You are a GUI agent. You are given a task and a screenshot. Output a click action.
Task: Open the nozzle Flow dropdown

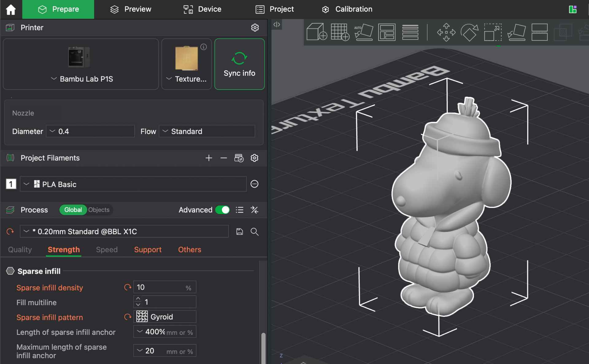[x=207, y=131]
